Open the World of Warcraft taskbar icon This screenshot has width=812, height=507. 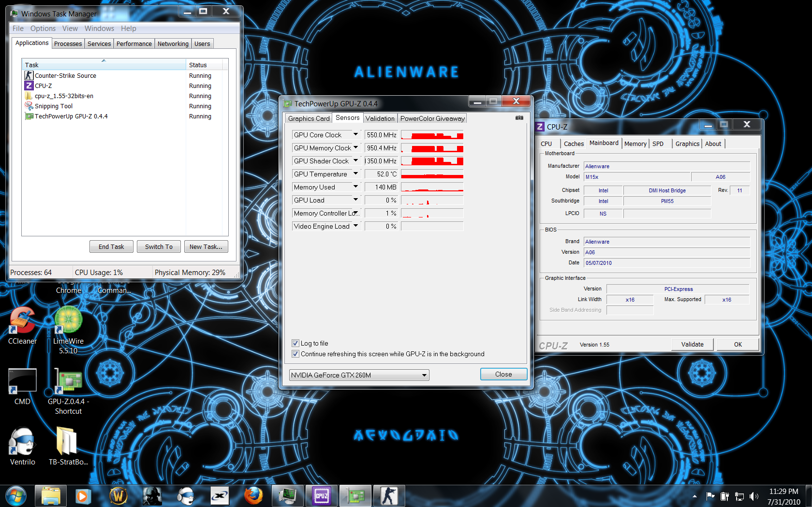118,496
